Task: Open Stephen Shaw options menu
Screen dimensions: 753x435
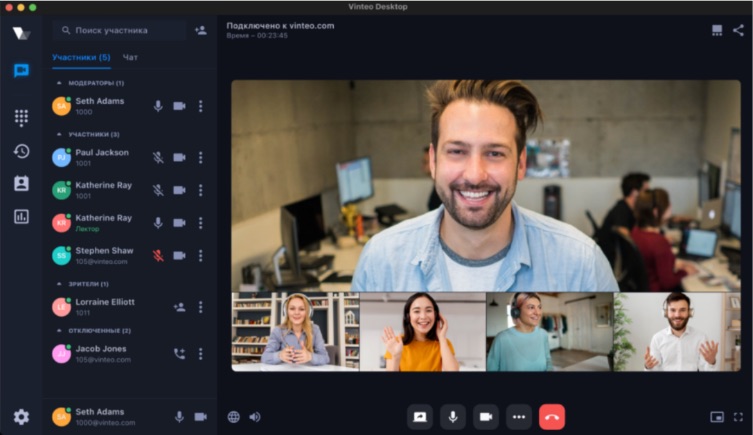Action: (201, 255)
